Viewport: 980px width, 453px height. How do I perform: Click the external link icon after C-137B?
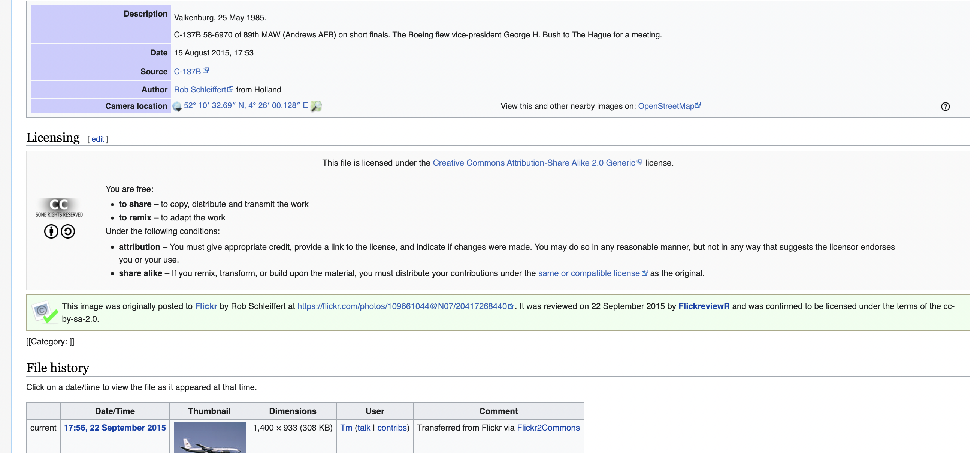pyautogui.click(x=206, y=71)
